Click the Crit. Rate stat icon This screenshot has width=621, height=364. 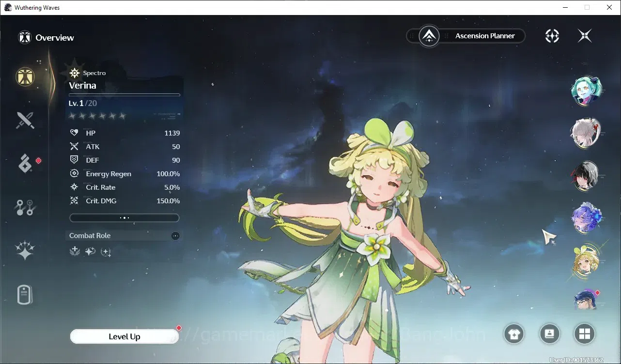tap(74, 187)
